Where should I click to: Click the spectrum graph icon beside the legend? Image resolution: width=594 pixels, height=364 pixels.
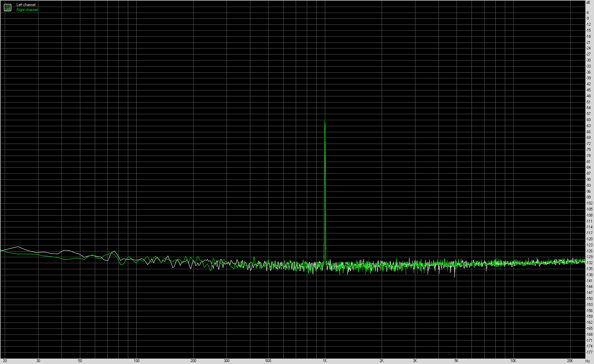[8, 7]
